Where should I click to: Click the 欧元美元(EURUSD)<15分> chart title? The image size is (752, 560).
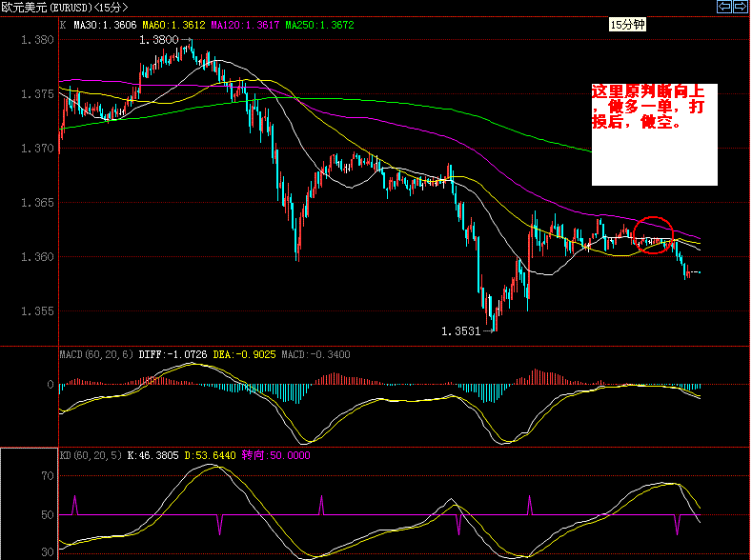pyautogui.click(x=65, y=8)
